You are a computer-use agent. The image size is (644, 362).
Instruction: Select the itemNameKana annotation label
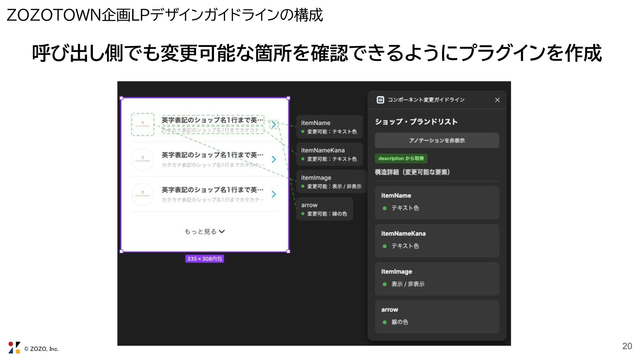click(x=329, y=154)
